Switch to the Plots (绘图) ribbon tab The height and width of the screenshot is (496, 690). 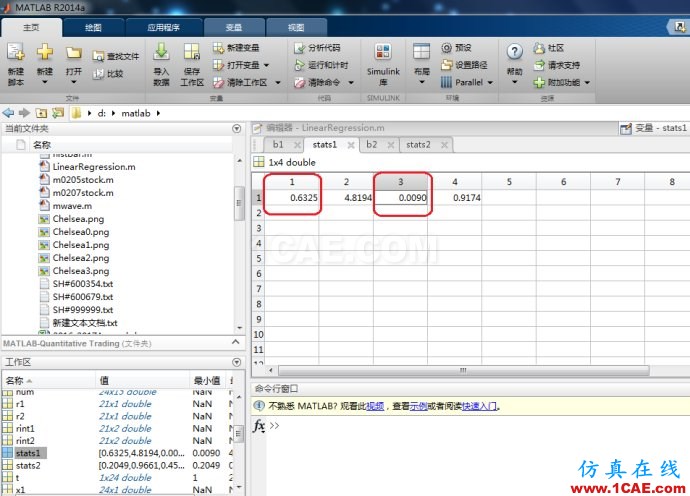tap(93, 27)
